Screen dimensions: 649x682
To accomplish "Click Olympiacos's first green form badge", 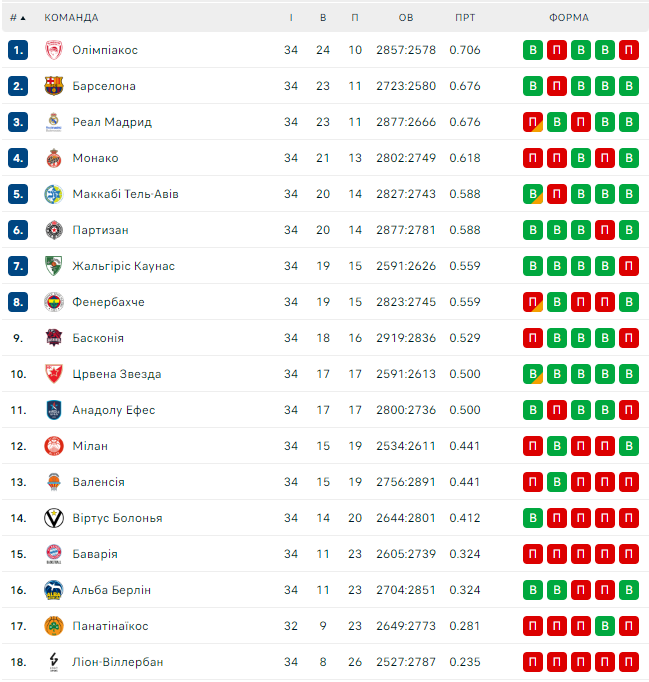I will coord(533,50).
